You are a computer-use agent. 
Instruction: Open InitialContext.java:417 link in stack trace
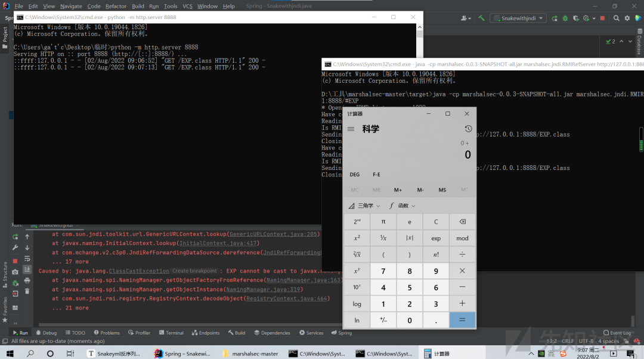(x=218, y=243)
